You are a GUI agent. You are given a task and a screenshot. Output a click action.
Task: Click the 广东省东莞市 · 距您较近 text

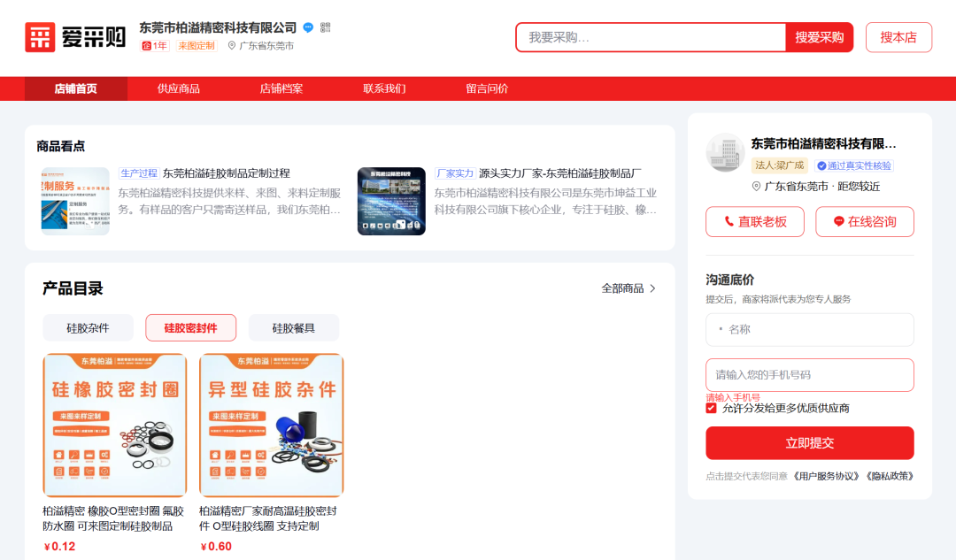821,187
